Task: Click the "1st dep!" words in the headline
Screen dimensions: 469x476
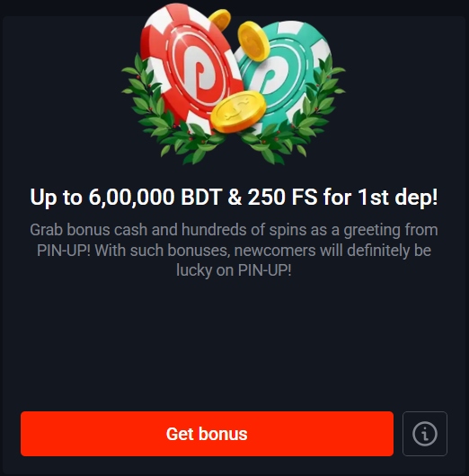Action: [398, 197]
